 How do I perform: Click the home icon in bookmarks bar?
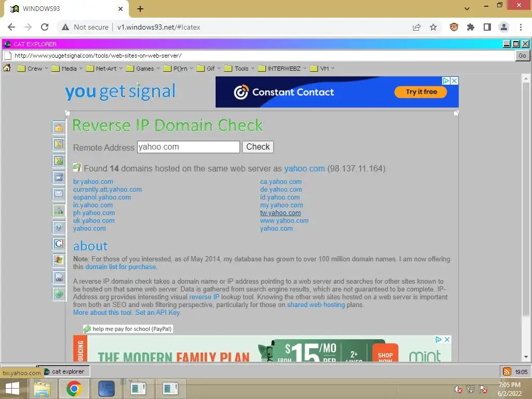pyautogui.click(x=7, y=68)
